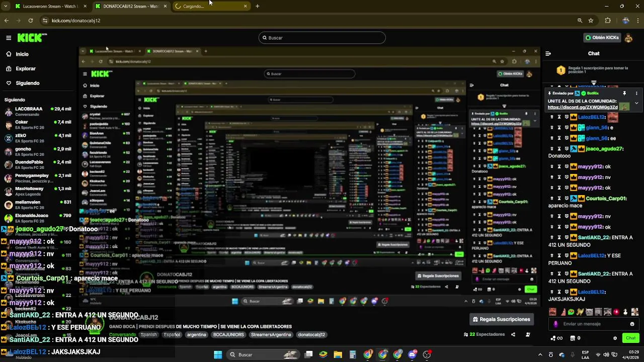Image resolution: width=644 pixels, height=362 pixels.
Task: Open File Explorer from the taskbar
Action: click(x=338, y=354)
